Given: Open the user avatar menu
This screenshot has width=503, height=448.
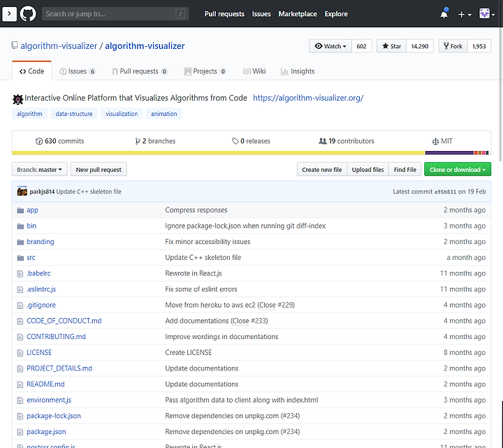Looking at the screenshot, I should [487, 14].
